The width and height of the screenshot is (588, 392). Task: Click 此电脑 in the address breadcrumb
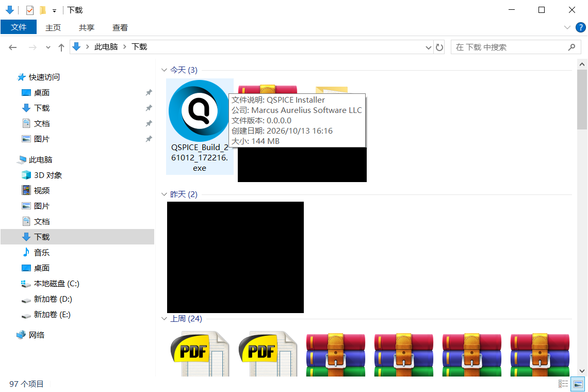(106, 47)
